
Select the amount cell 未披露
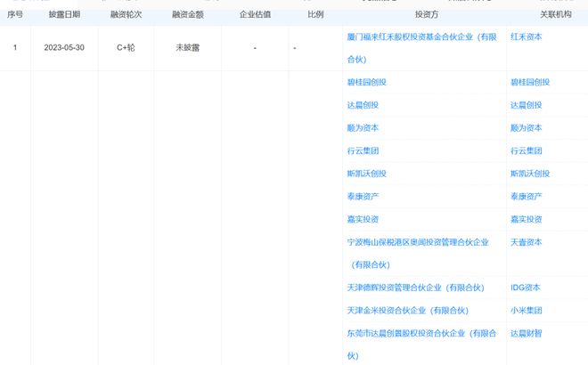click(x=188, y=47)
